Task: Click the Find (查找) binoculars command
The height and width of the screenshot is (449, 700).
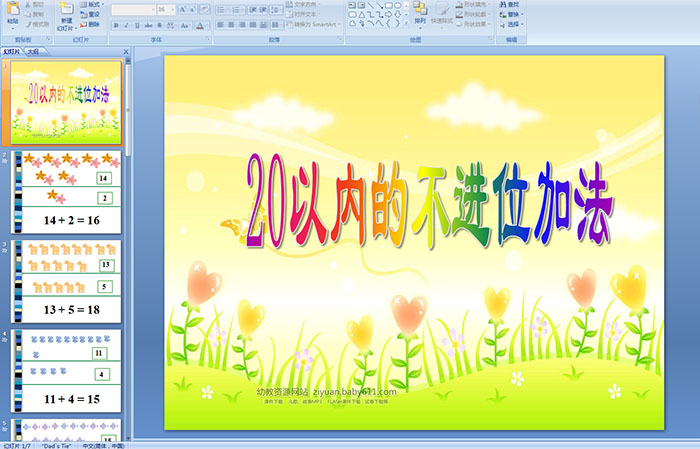Action: tap(509, 4)
